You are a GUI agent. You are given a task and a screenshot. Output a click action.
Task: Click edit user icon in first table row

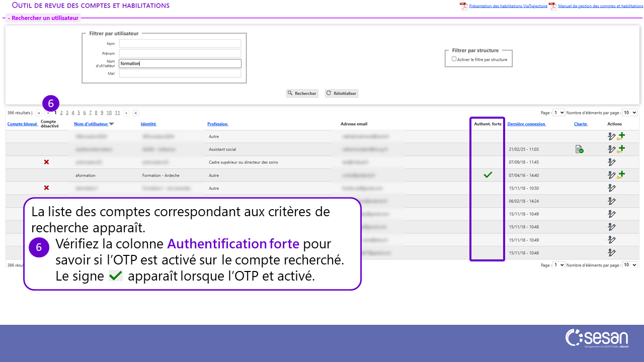pos(611,136)
